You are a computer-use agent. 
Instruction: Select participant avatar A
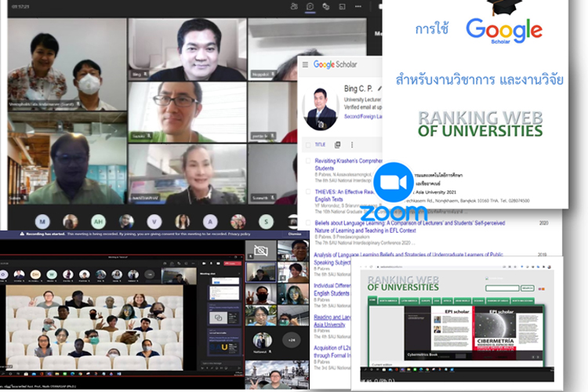click(210, 222)
